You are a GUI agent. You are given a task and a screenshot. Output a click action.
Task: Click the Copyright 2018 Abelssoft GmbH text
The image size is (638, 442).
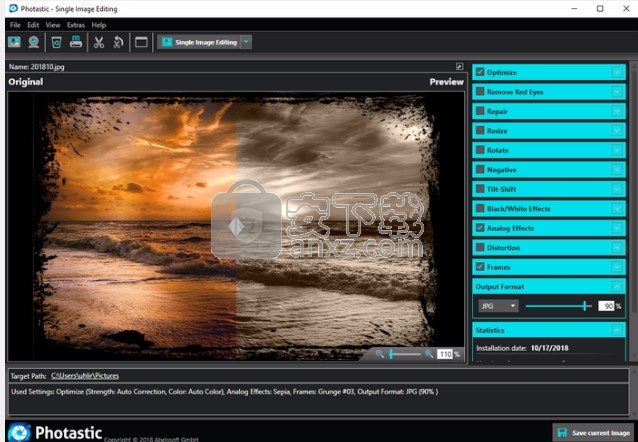(x=151, y=439)
